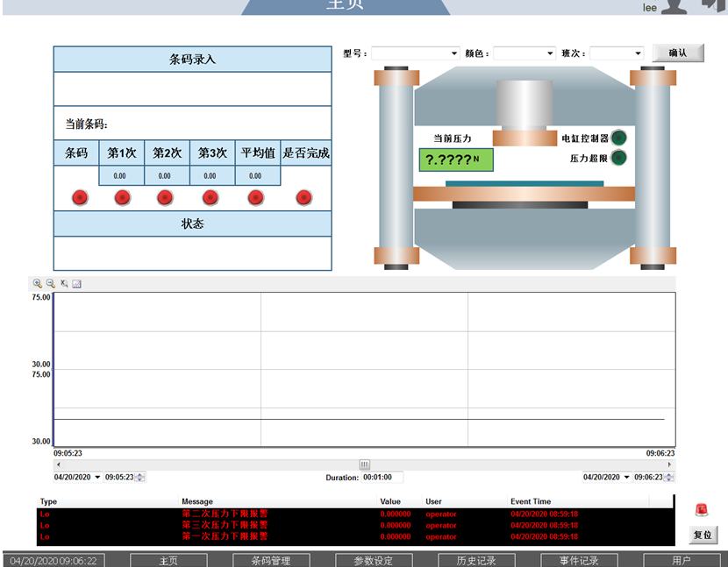
Task: Click the zoom in magnifier on trend chart
Action: 37,284
